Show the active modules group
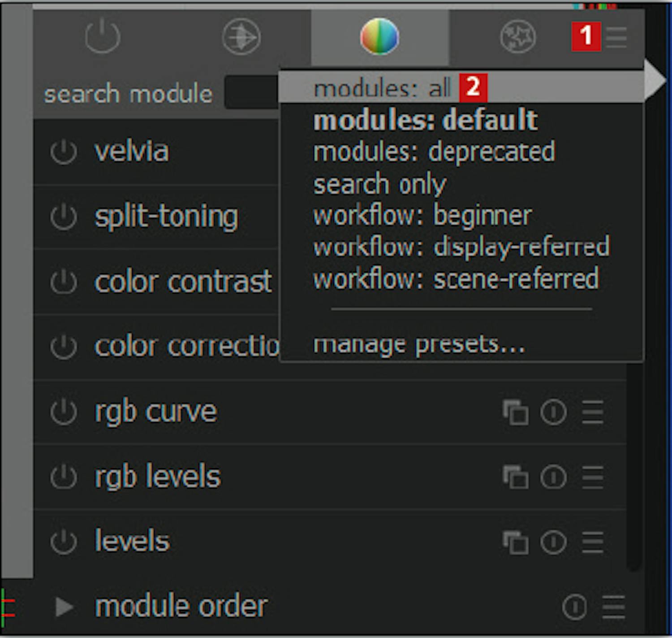Image resolution: width=672 pixels, height=638 pixels. [103, 36]
